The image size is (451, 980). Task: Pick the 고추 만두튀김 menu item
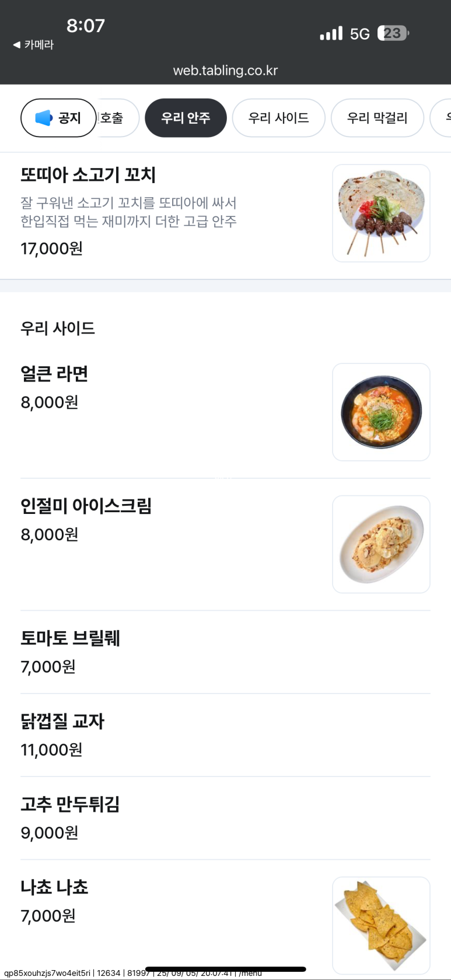click(70, 804)
